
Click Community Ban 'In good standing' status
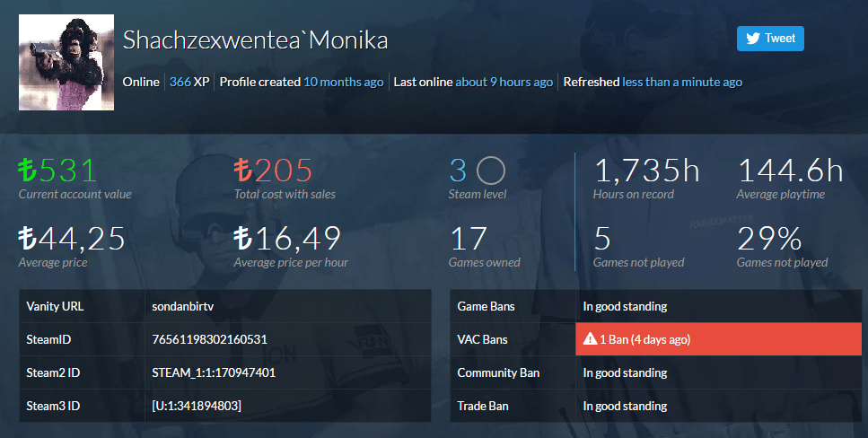pos(625,372)
